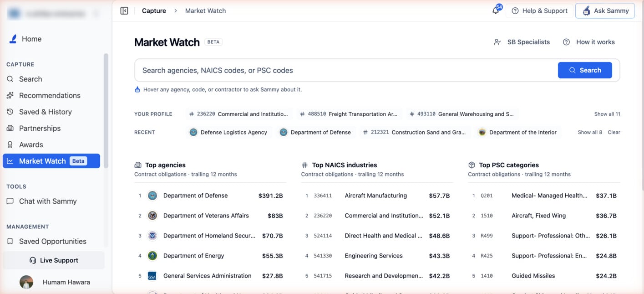Open Help & Support
This screenshot has height=294, width=644.
pyautogui.click(x=540, y=10)
